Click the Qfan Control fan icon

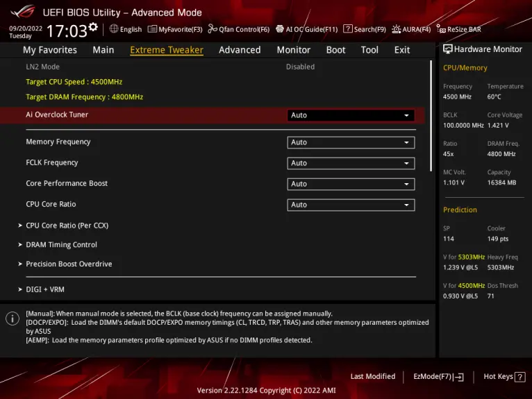tap(213, 29)
